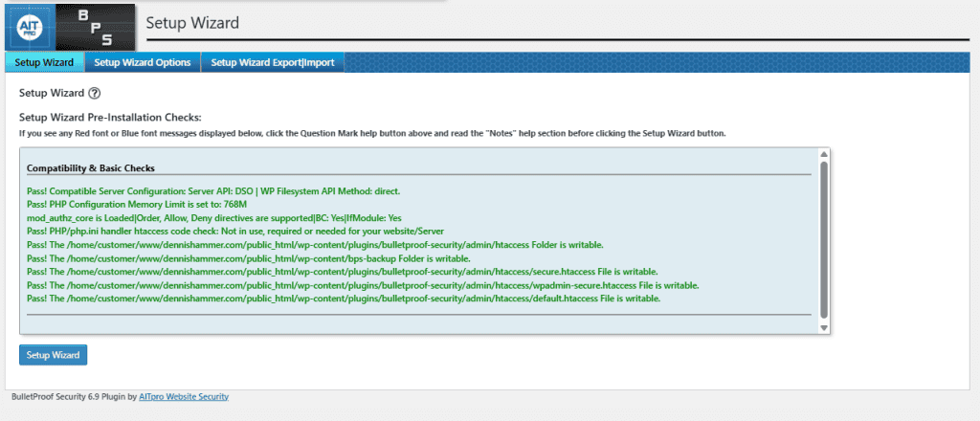Viewport: 980px width, 421px height.
Task: Click the admin/htaccess Folder is writable line
Action: [x=315, y=245]
